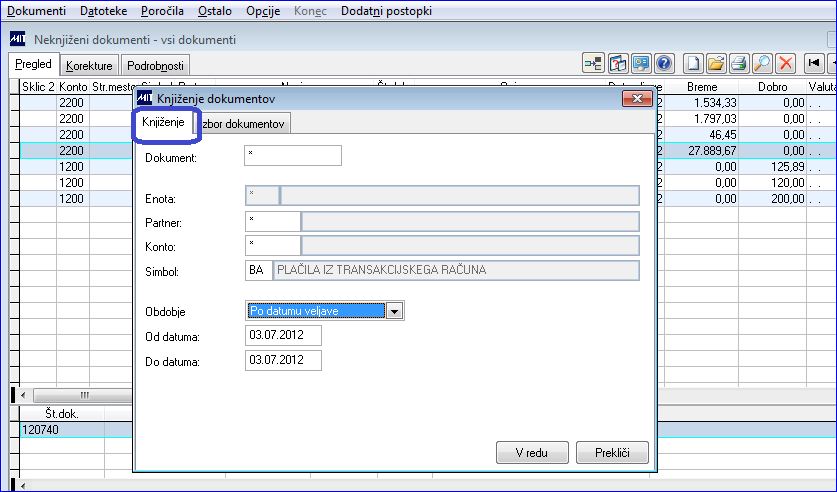837x492 pixels.
Task: Select the Izbor dokumentov dialog tab
Action: [243, 124]
